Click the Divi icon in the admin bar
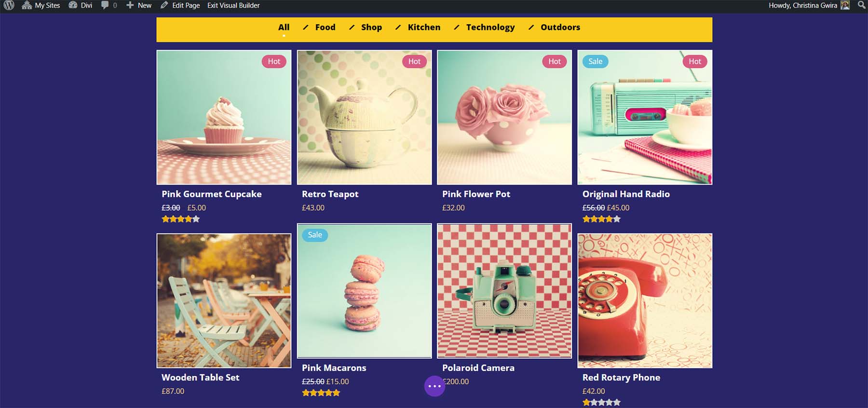Screen dimensions: 868x408 [x=80, y=5]
